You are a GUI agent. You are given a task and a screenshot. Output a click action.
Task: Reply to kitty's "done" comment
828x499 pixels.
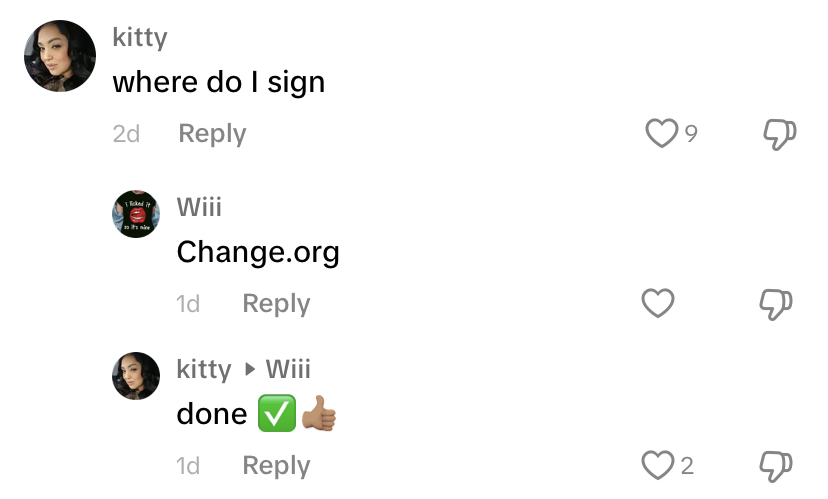[276, 466]
